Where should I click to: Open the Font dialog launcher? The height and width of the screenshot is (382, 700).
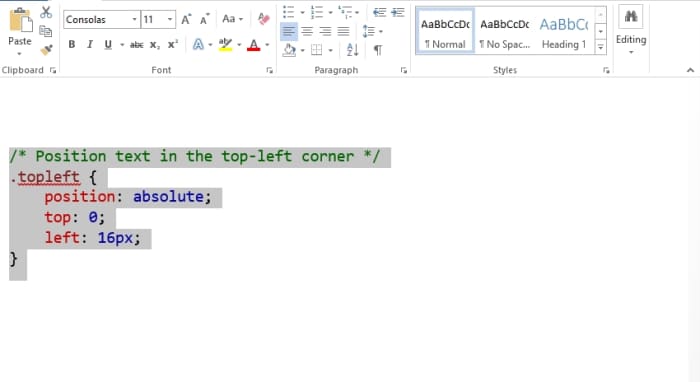[x=269, y=70]
